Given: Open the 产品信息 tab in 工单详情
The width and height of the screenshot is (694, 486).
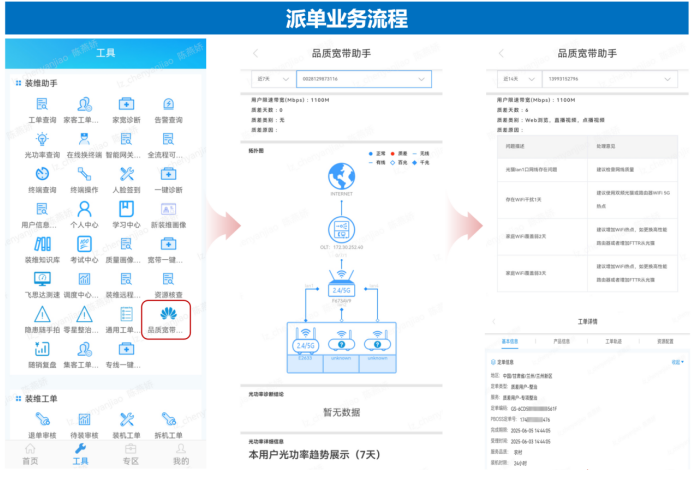Looking at the screenshot, I should pyautogui.click(x=563, y=341).
